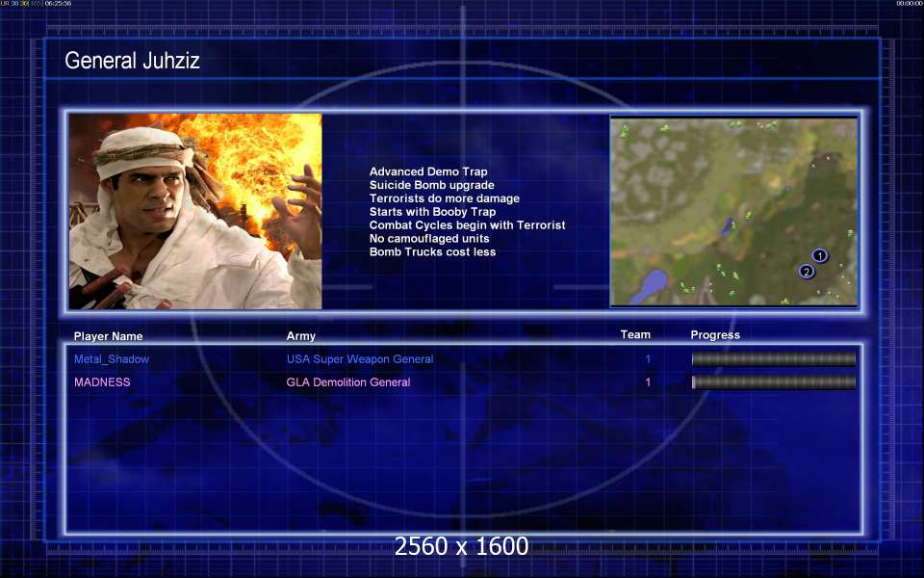Click GLA Demolition General army text

348,382
